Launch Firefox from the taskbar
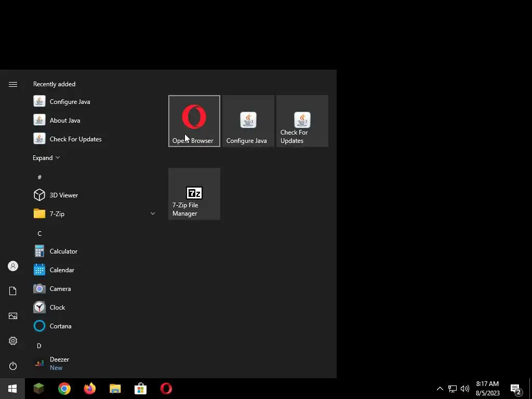This screenshot has height=399, width=532. (x=89, y=389)
